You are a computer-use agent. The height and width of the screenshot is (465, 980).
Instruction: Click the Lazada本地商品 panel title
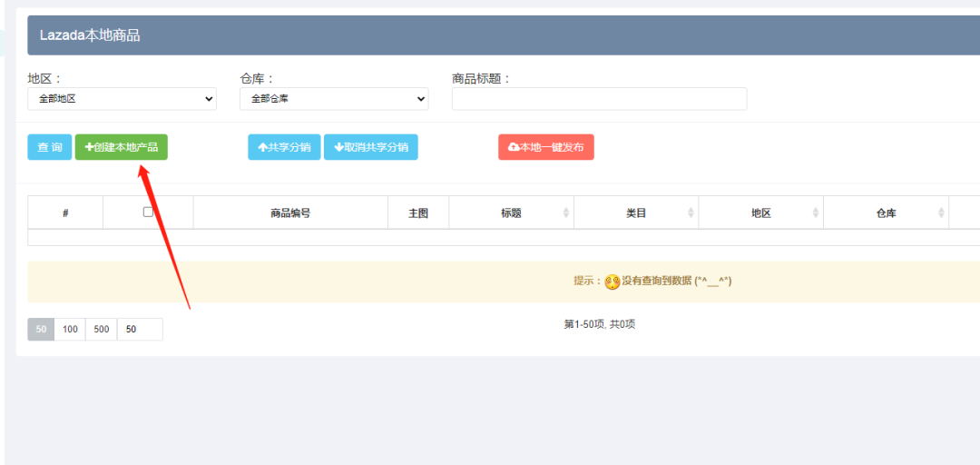[90, 35]
